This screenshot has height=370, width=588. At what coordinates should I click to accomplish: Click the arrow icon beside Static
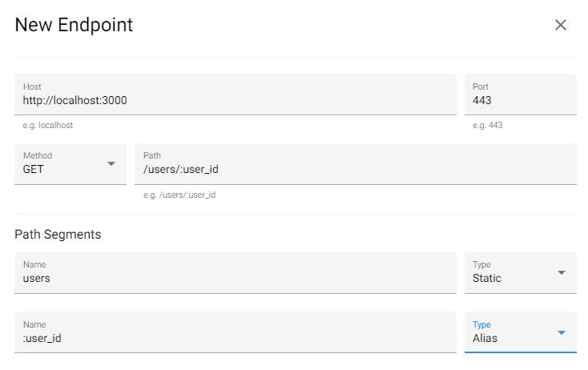click(x=562, y=273)
